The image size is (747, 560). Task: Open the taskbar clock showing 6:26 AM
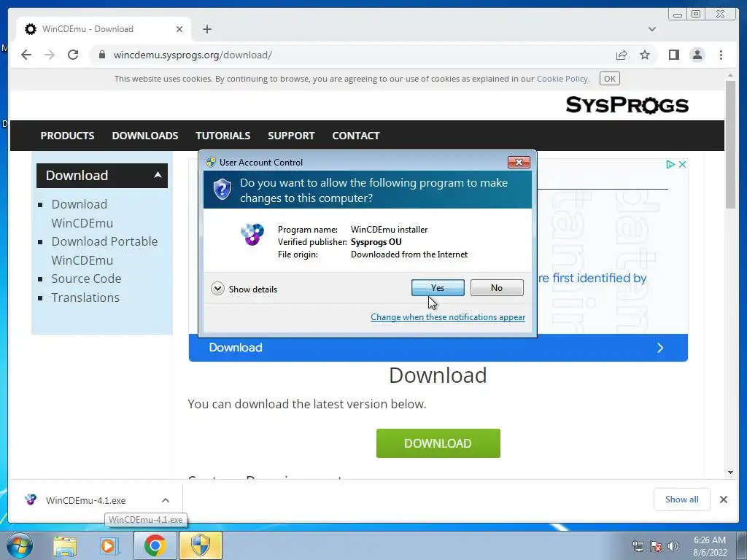(710, 546)
